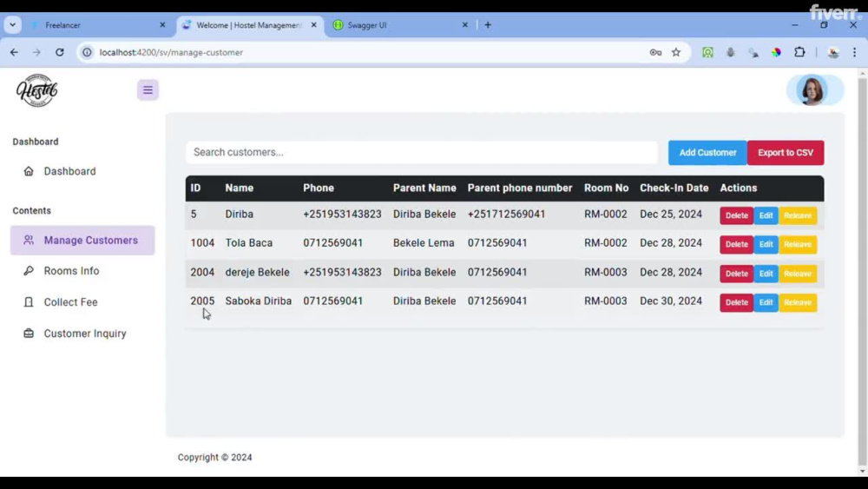Toggle the sidebar hamburger menu

pyautogui.click(x=148, y=89)
